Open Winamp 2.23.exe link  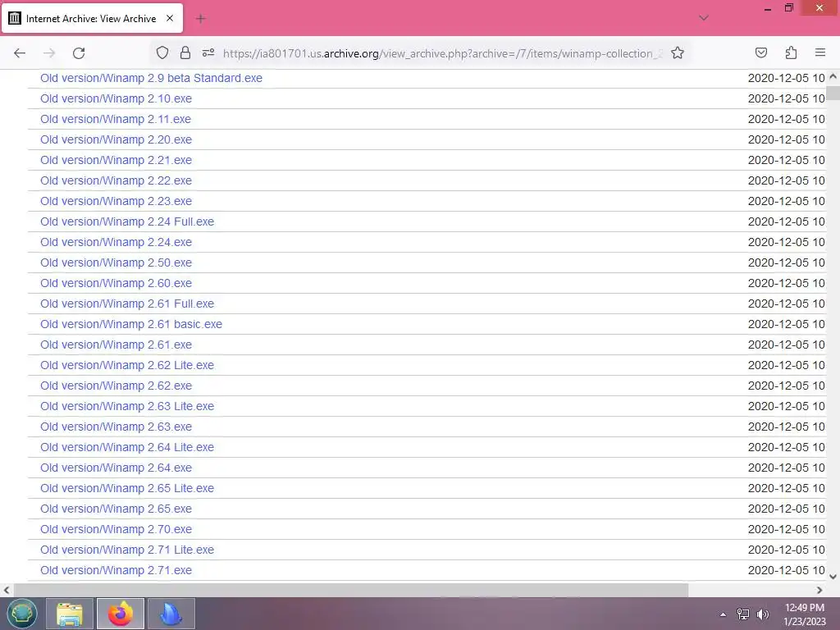116,201
